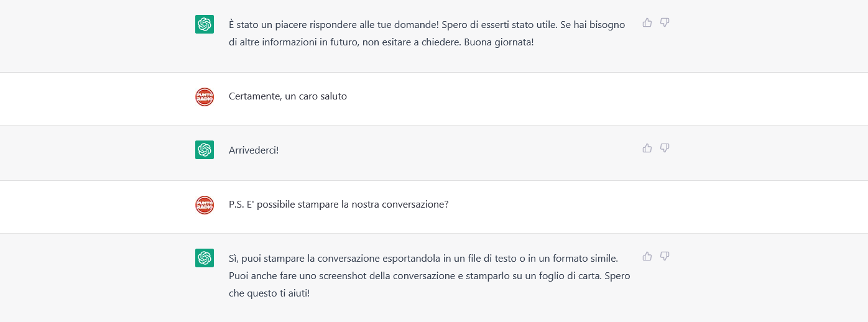The image size is (868, 322).
Task: Click the line starting "È stato un piacere rispondere"
Action: (x=427, y=24)
